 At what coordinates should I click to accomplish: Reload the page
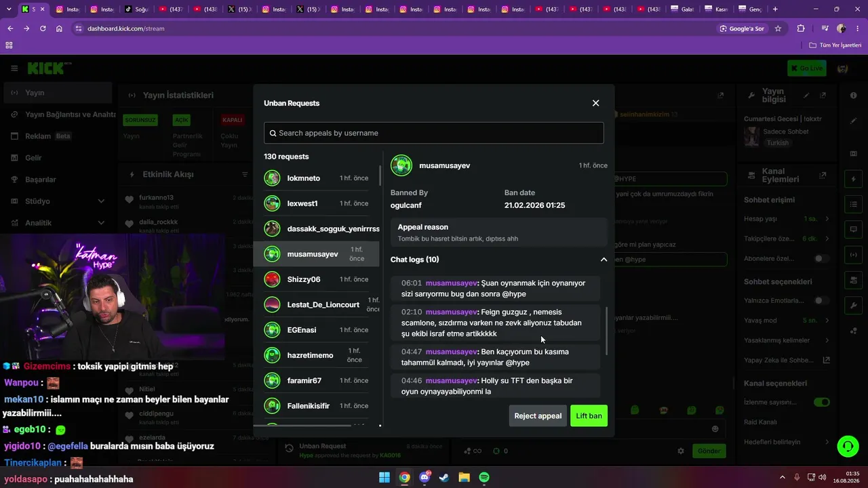coord(43,28)
